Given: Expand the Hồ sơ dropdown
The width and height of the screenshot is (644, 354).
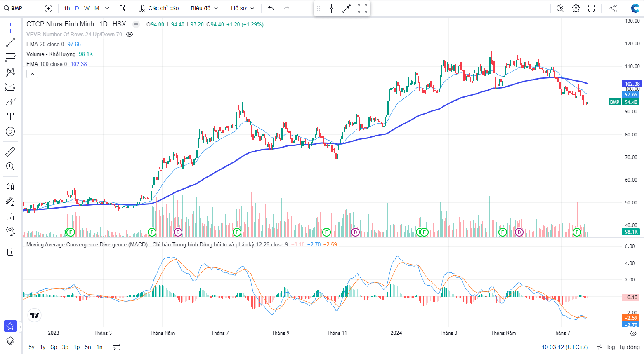Looking at the screenshot, I should 243,8.
